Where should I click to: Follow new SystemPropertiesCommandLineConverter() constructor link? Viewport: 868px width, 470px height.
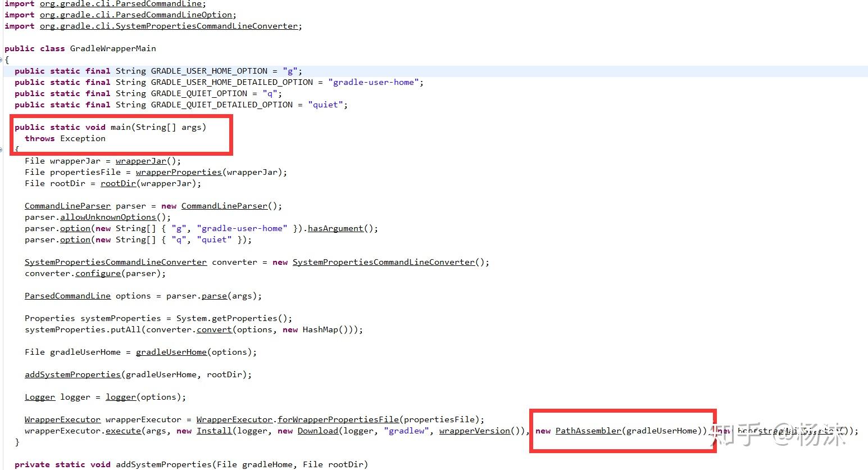tap(384, 262)
